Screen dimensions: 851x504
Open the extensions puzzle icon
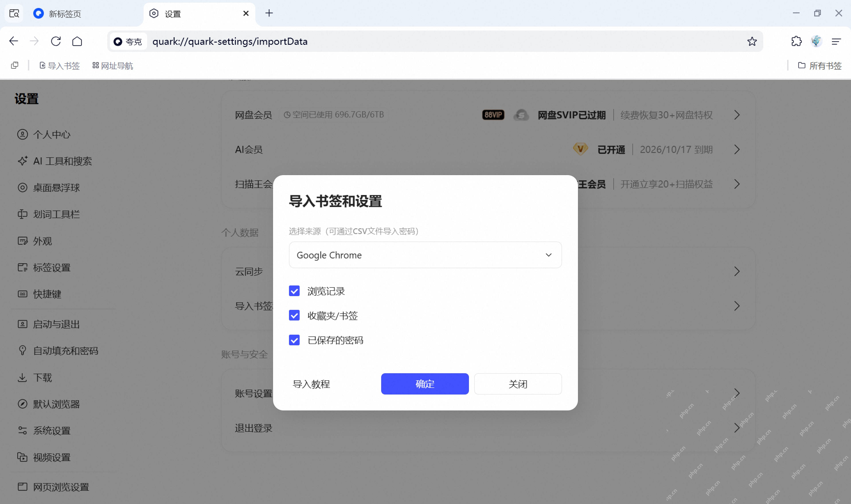(796, 41)
